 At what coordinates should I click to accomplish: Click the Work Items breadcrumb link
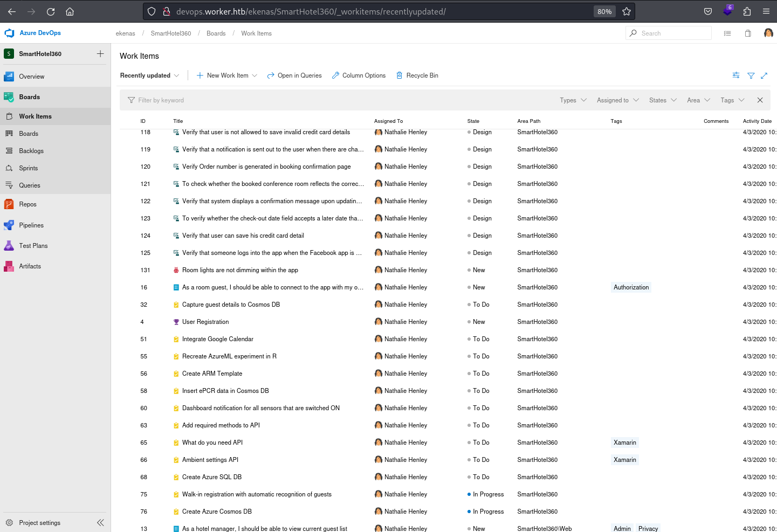(x=257, y=33)
